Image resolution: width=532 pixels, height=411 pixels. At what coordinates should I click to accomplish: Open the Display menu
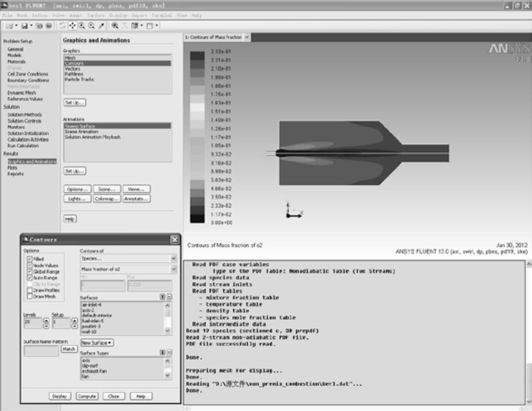coord(114,15)
